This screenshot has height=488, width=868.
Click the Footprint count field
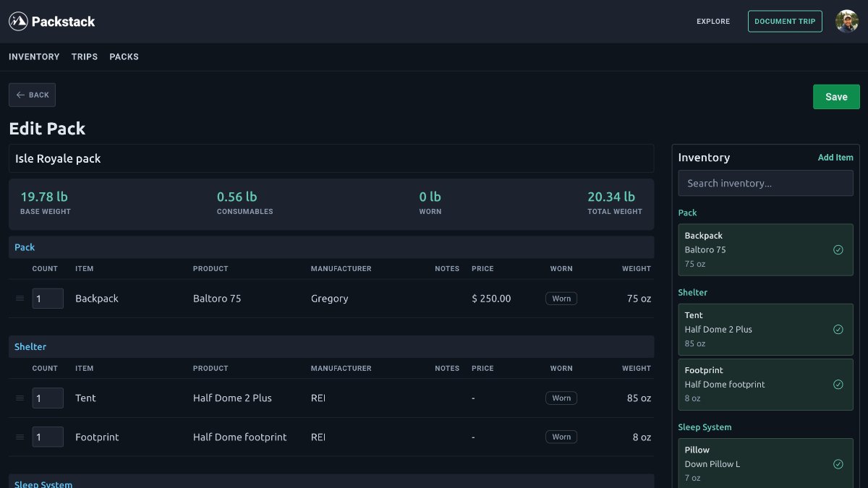[x=48, y=437]
